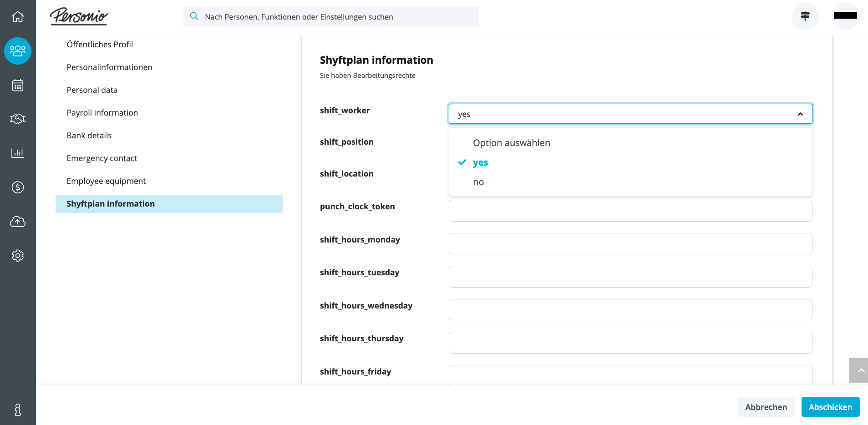Open the user avatar menu
Viewport: 868px width, 425px height.
[x=846, y=16]
